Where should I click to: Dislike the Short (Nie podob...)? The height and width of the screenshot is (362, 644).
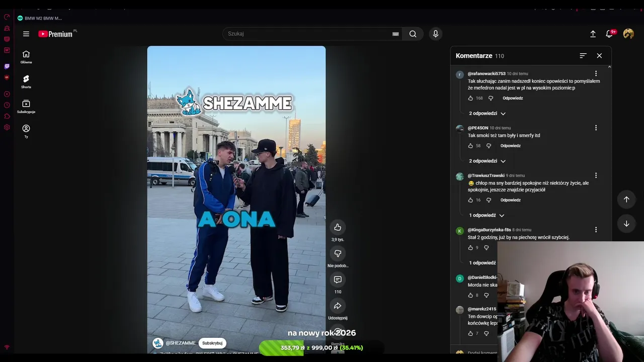click(338, 253)
